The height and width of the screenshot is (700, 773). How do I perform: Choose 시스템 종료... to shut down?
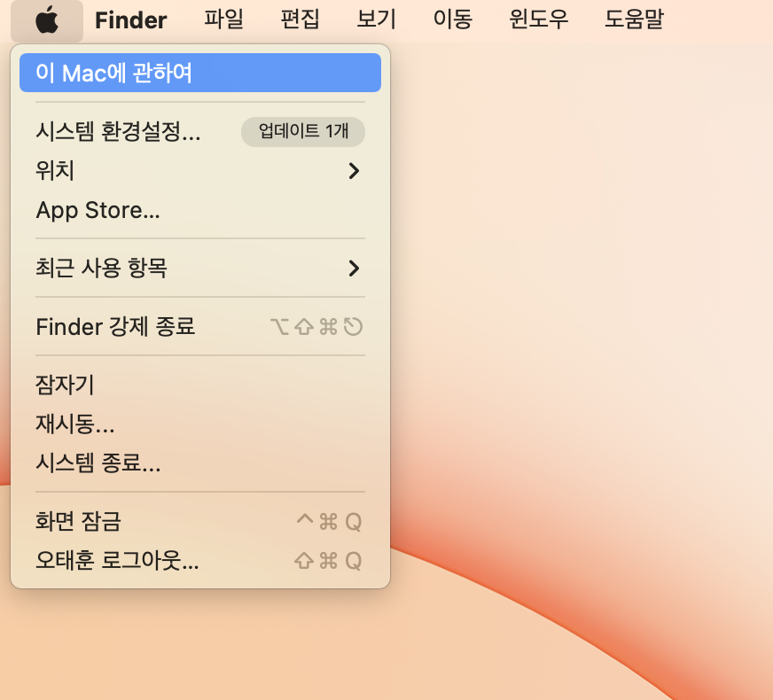pos(200,463)
